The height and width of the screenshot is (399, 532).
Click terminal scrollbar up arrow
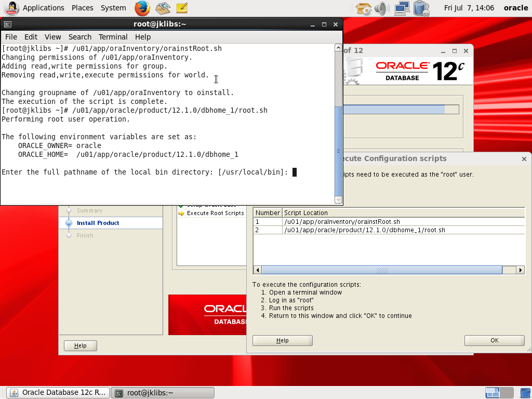click(x=338, y=48)
